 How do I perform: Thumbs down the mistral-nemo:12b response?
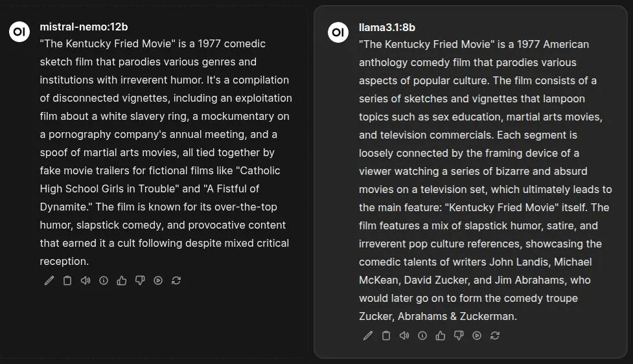coord(140,280)
